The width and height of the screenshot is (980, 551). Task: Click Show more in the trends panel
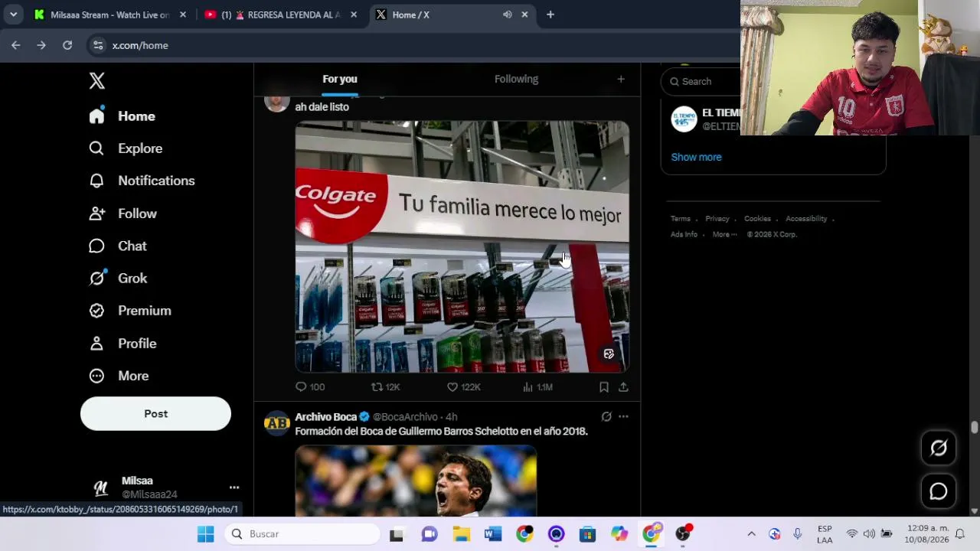coord(696,157)
